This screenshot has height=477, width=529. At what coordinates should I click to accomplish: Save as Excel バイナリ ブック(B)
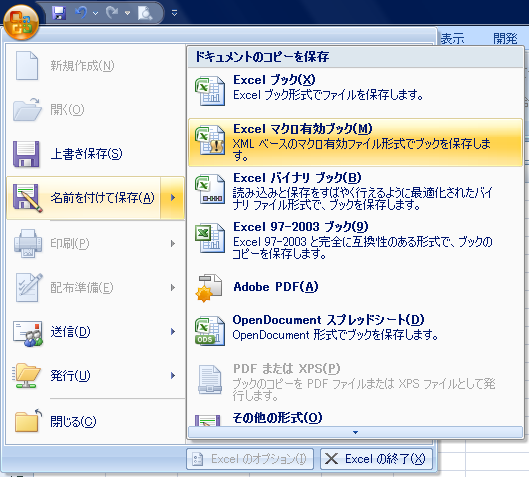click(x=355, y=191)
